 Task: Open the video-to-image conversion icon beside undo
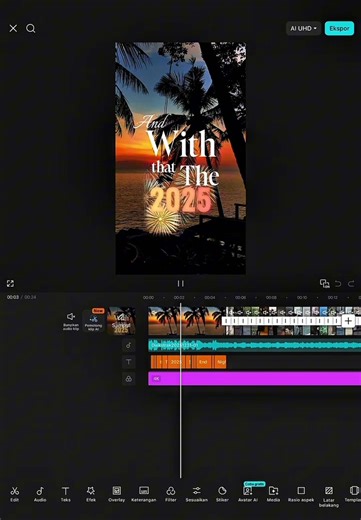point(325,283)
